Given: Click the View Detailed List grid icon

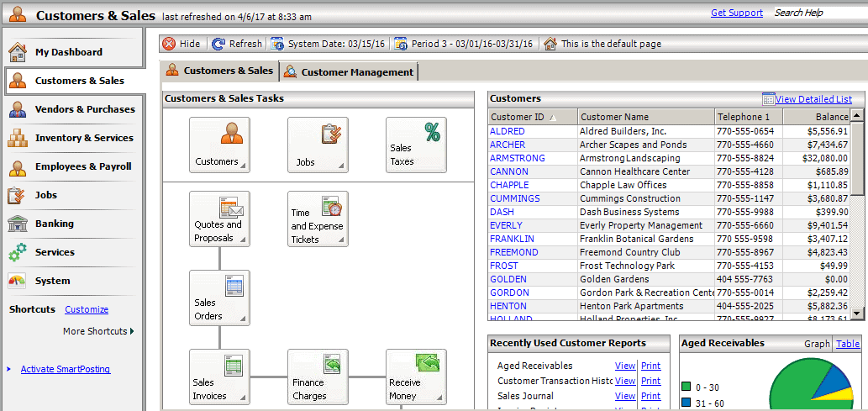Looking at the screenshot, I should click(768, 99).
